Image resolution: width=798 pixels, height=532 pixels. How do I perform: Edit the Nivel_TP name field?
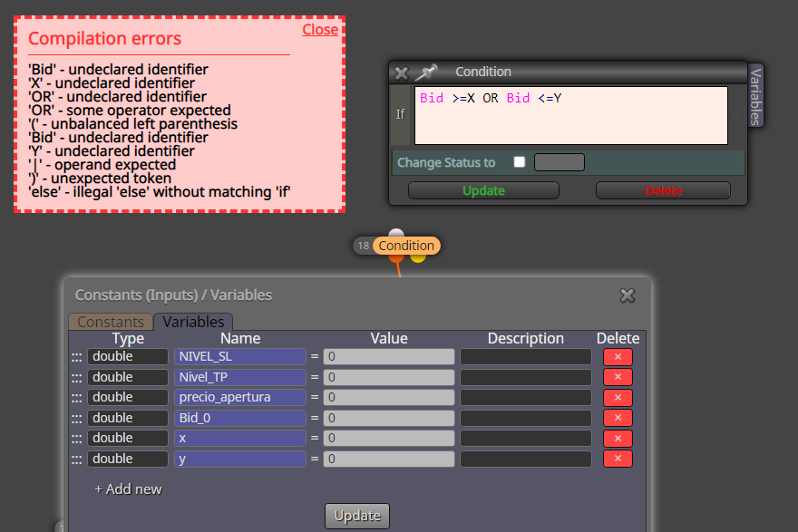coord(240,377)
